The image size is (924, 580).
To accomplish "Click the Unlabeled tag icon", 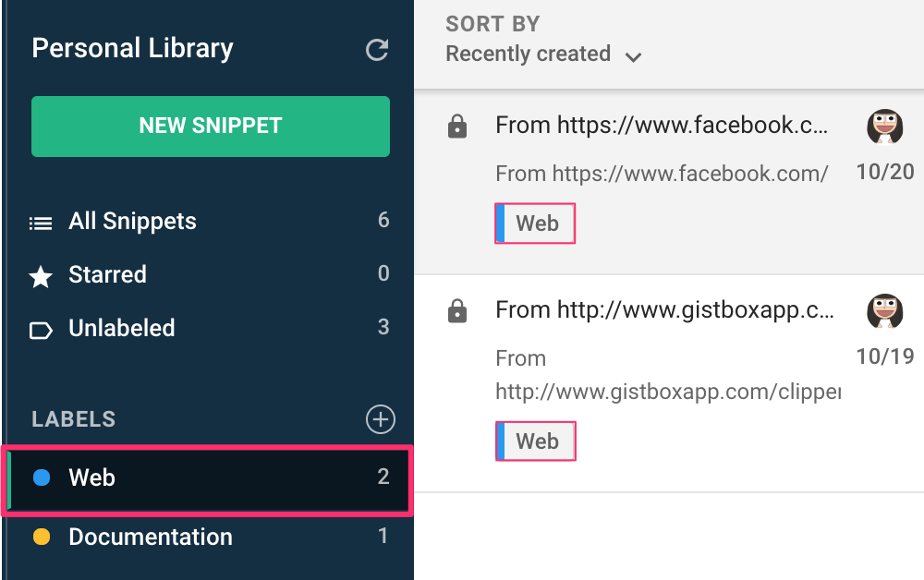I will [41, 330].
